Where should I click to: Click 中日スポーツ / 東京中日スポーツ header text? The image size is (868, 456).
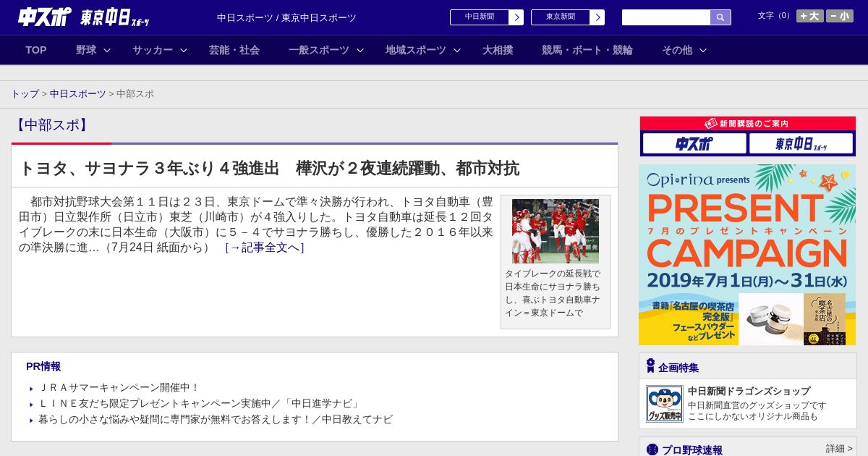(286, 17)
